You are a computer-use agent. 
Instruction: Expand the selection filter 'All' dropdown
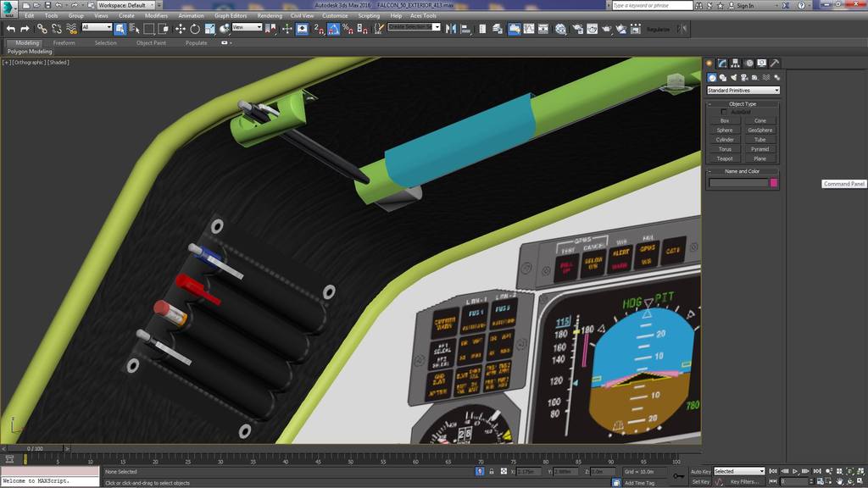click(x=97, y=27)
